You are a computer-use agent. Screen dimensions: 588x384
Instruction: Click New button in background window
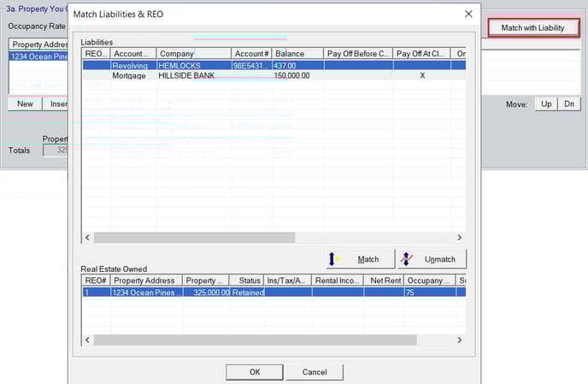25,104
